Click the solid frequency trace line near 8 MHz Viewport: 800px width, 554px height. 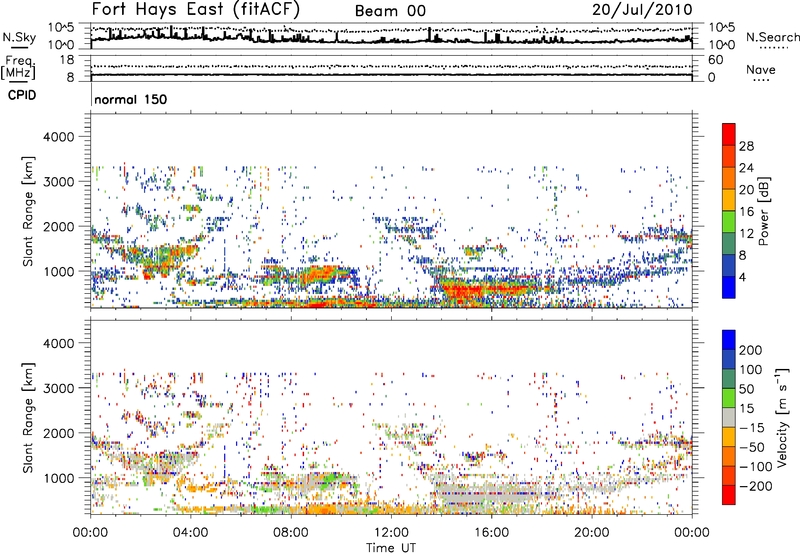(x=391, y=75)
